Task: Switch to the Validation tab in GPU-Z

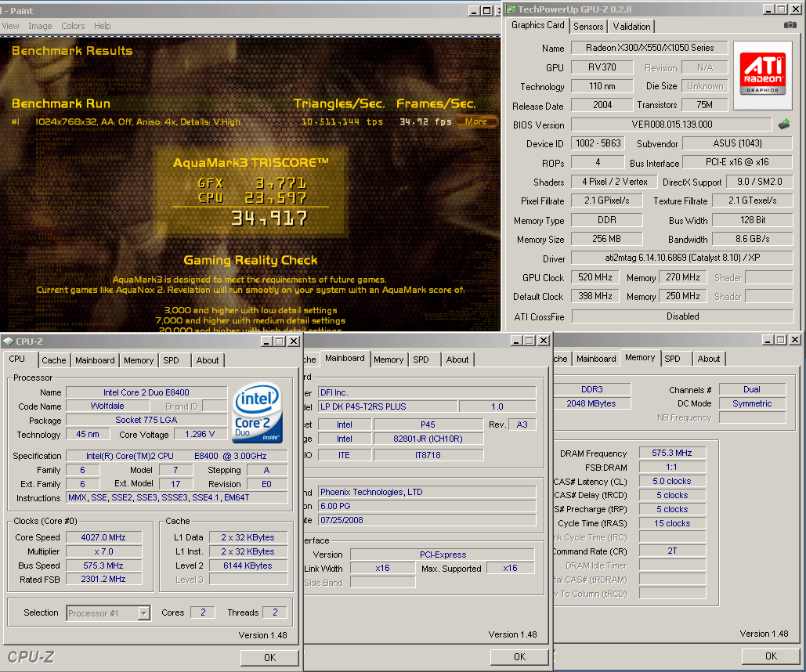Action: (631, 26)
